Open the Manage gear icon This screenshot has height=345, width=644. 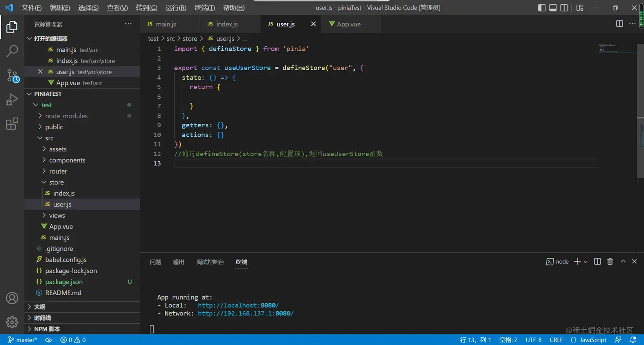[12, 322]
